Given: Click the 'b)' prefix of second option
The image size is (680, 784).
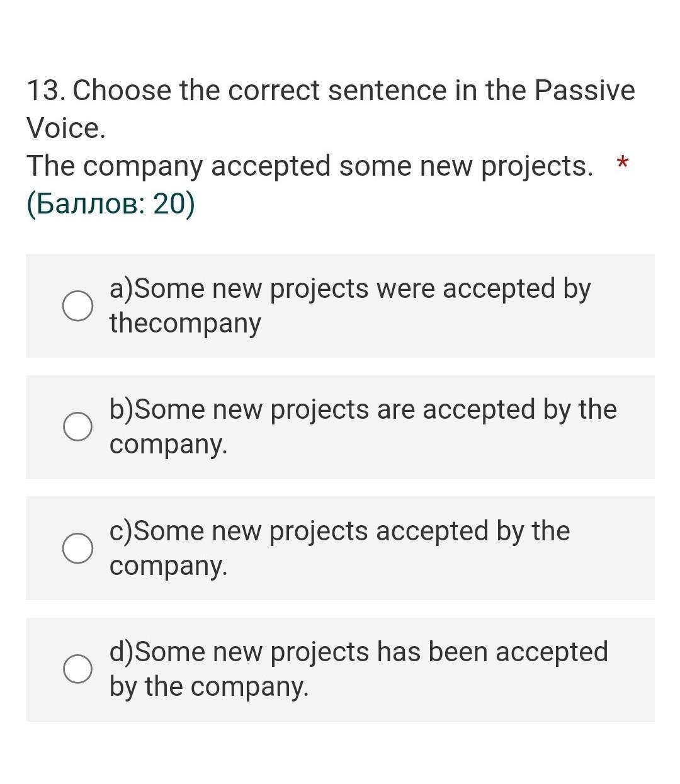Looking at the screenshot, I should tap(122, 410).
